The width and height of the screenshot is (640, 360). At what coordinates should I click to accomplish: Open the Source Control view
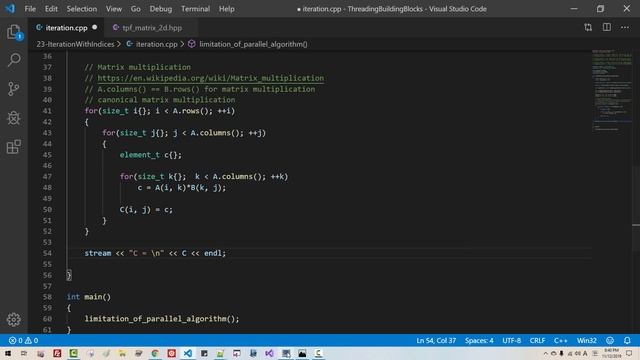[x=13, y=89]
